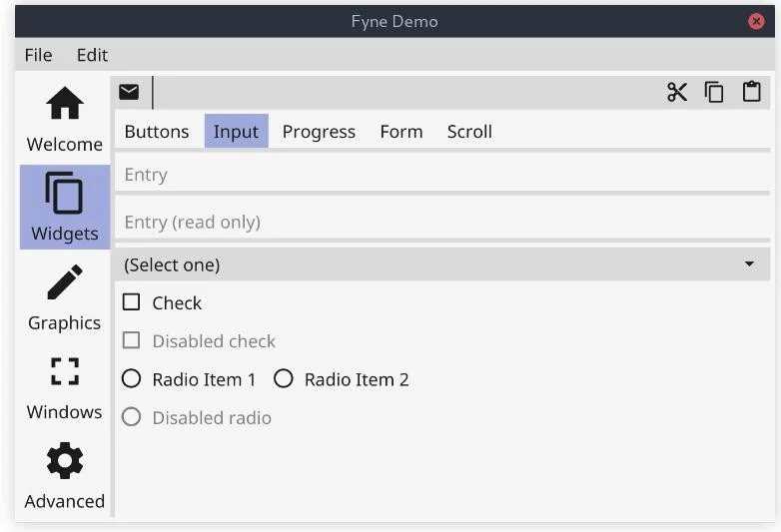Viewport: 781px width, 532px height.
Task: Select the Widgets sidebar item
Action: (x=65, y=207)
